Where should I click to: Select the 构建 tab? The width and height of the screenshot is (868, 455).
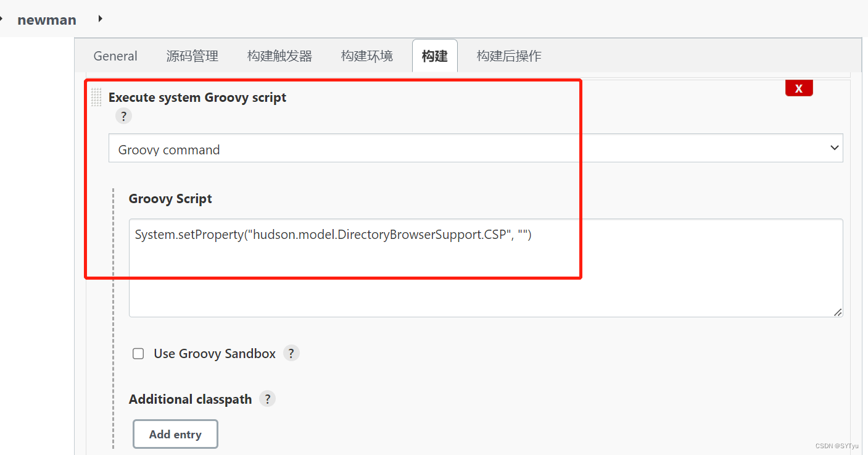435,56
